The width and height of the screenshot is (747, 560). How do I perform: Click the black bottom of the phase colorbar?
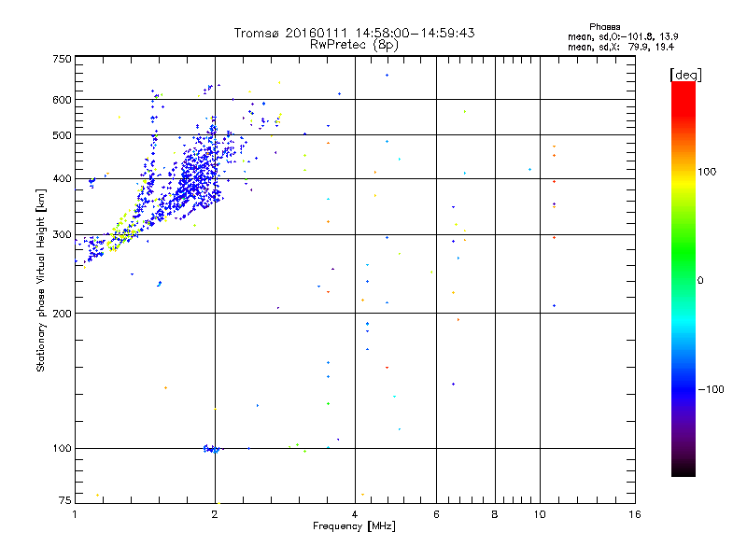(x=684, y=469)
